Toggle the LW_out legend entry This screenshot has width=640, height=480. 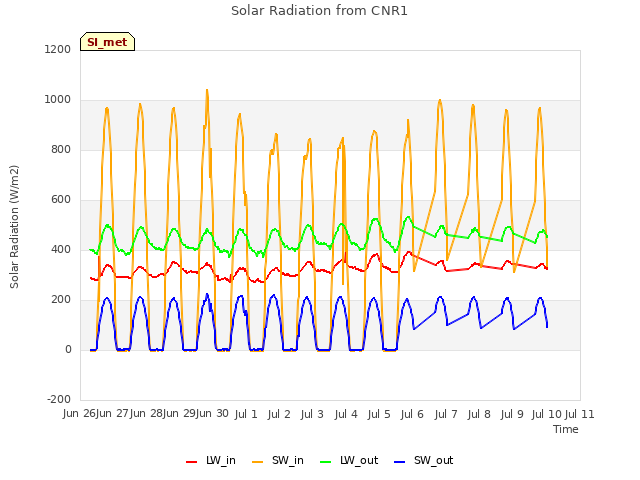click(349, 460)
